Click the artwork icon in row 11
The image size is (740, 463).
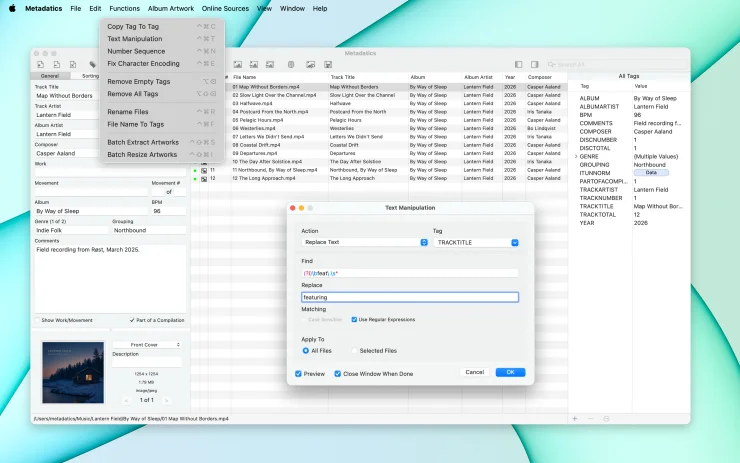click(x=204, y=170)
